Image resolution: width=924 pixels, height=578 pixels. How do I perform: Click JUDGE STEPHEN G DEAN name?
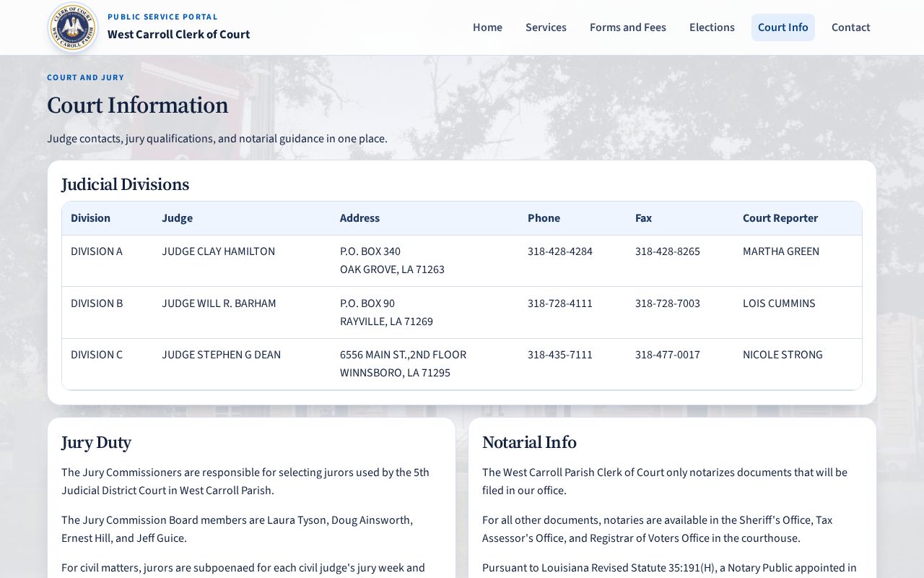[x=221, y=355]
